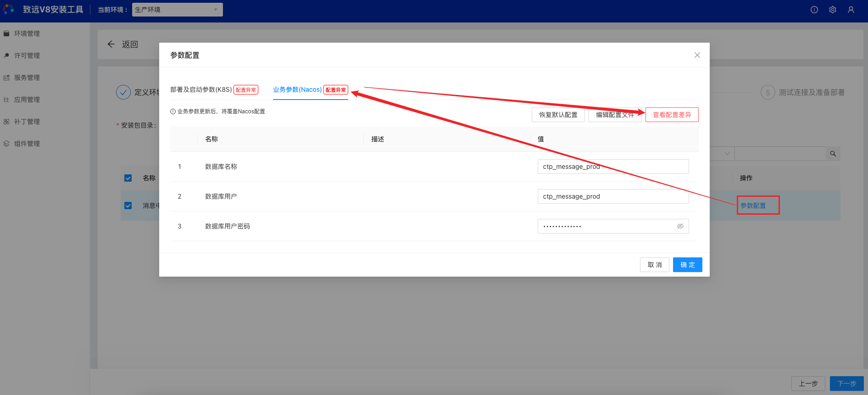Click the 编辑配置文件 button
The image size is (868, 395).
click(x=615, y=115)
